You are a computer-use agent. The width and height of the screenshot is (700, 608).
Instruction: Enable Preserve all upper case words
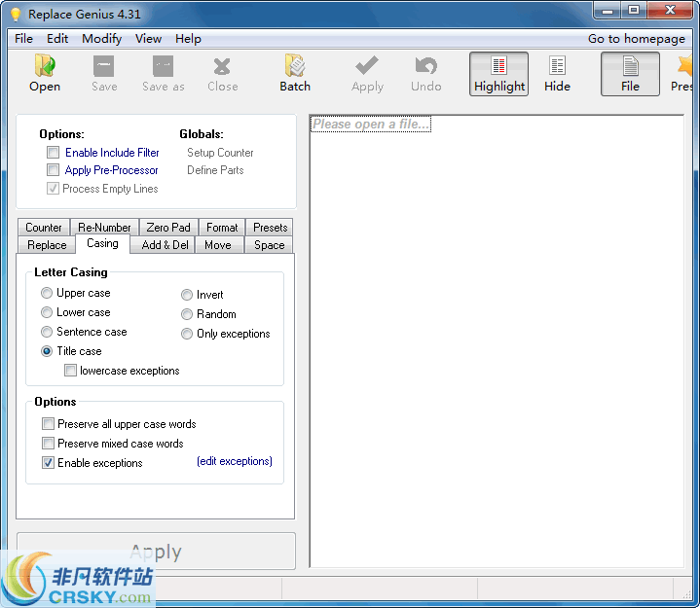[x=48, y=423]
